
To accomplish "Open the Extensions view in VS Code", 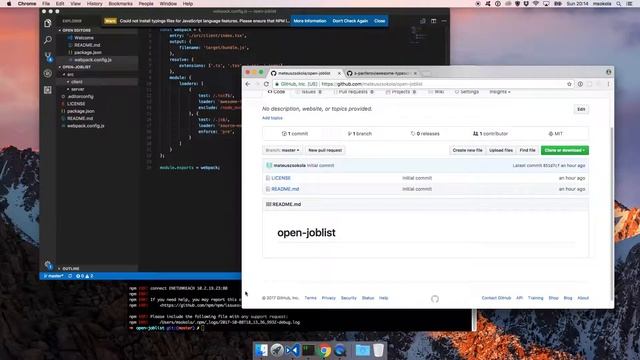I will [48, 90].
